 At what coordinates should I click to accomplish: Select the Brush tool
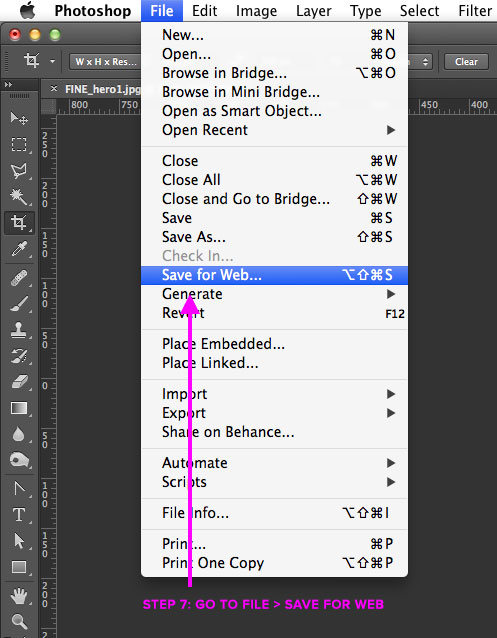tap(19, 304)
